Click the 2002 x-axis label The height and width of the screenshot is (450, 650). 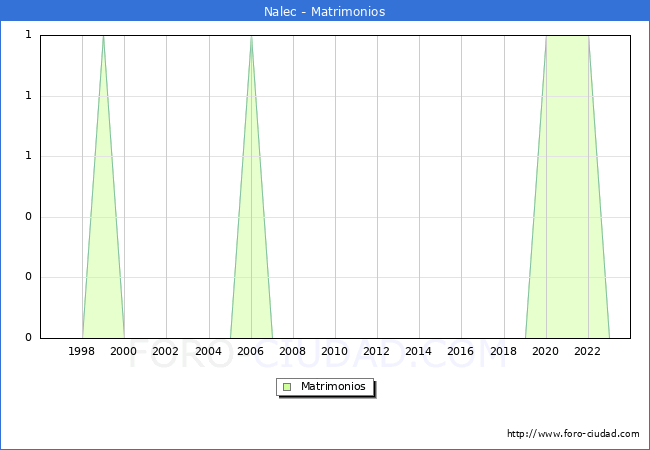point(166,352)
